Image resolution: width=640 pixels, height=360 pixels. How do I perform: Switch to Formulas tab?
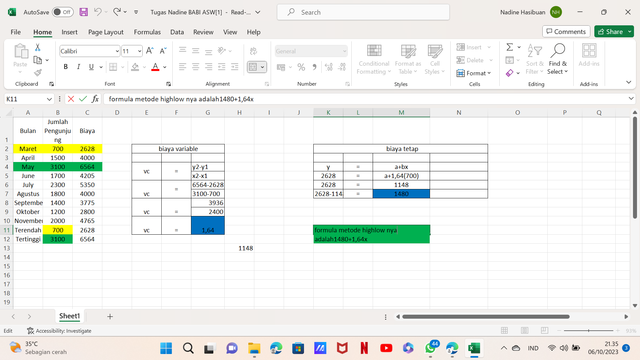click(147, 32)
